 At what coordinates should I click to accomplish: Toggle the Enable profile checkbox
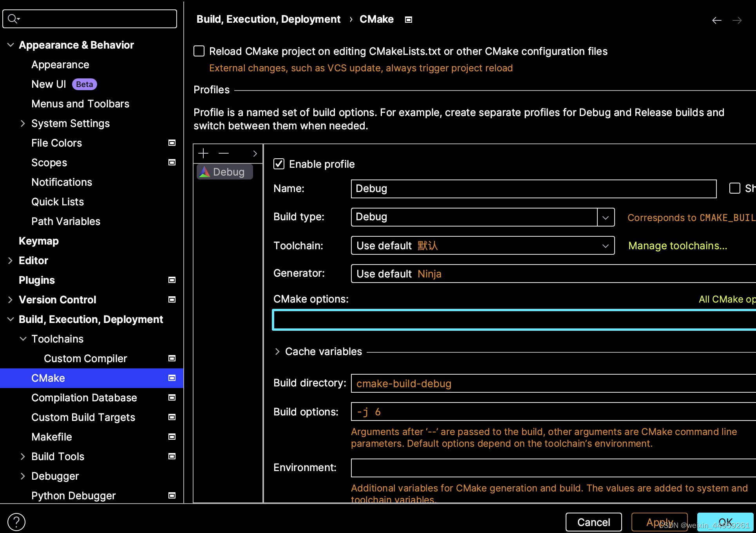pos(279,164)
